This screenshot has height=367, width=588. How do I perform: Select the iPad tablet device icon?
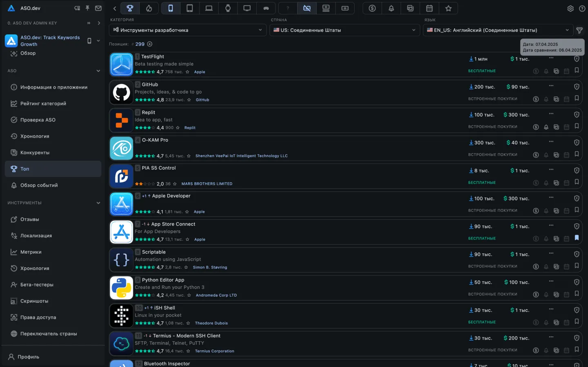(189, 8)
